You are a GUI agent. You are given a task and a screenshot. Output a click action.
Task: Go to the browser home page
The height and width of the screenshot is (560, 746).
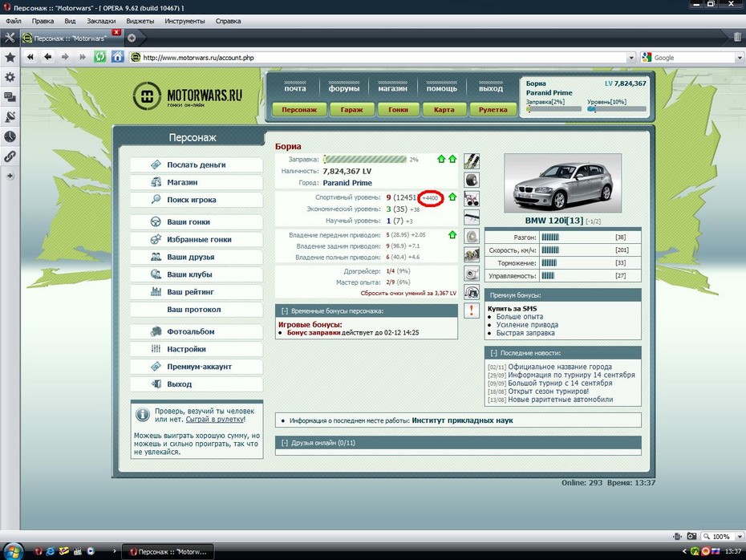click(x=117, y=57)
